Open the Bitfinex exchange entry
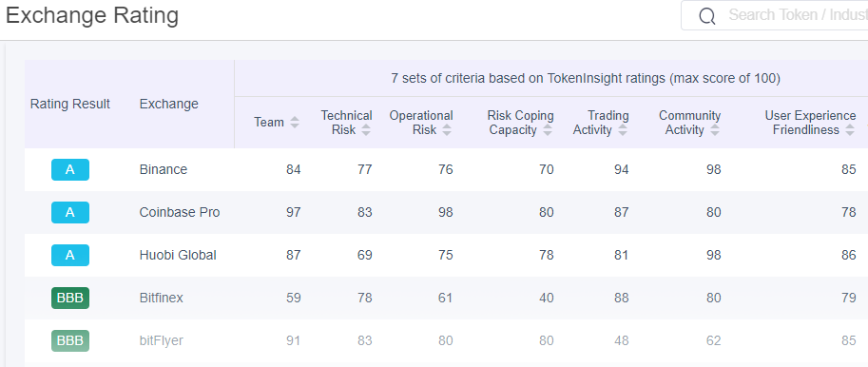Image resolution: width=868 pixels, height=367 pixels. 161,298
